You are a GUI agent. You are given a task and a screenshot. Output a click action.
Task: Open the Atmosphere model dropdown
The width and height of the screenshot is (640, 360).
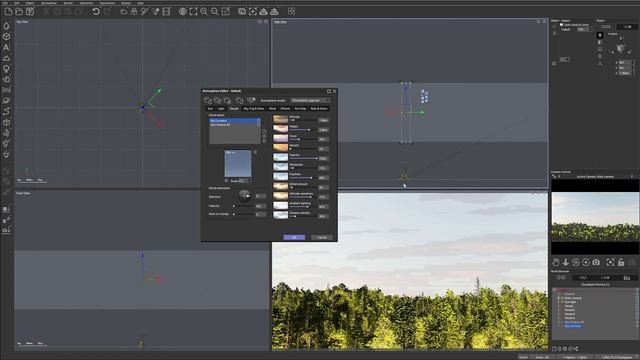[311, 100]
